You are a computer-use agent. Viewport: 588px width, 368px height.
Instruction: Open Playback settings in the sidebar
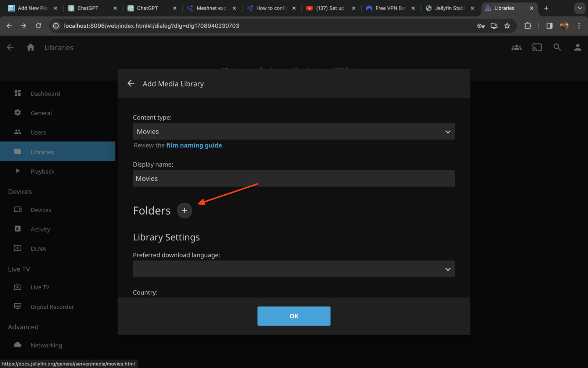[42, 171]
